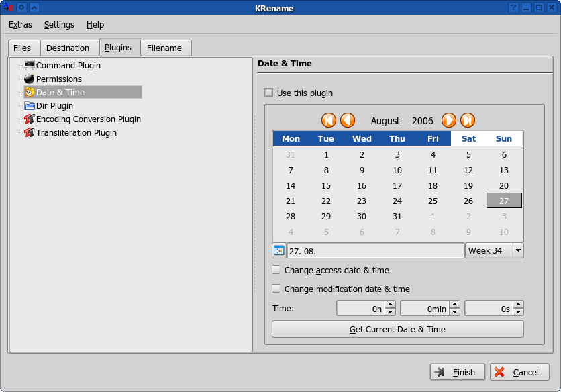The image size is (561, 392).
Task: Check Change modification date & time
Action: click(x=276, y=288)
